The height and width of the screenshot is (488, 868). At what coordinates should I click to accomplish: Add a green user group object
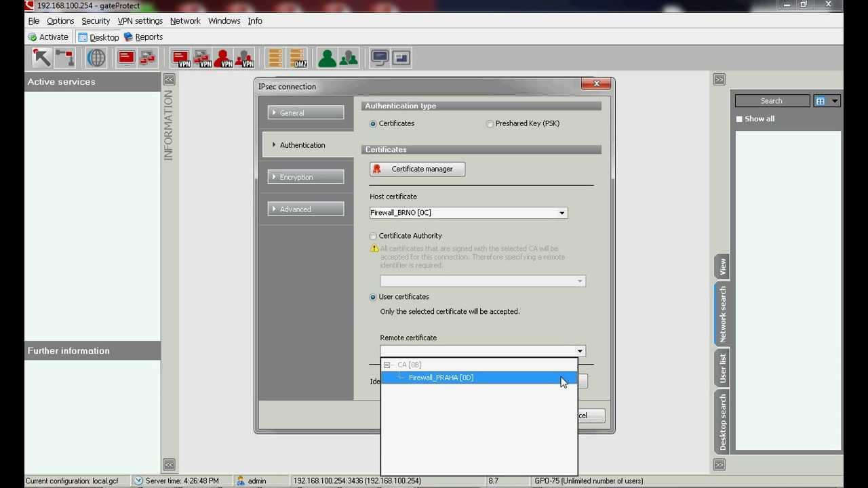point(349,58)
